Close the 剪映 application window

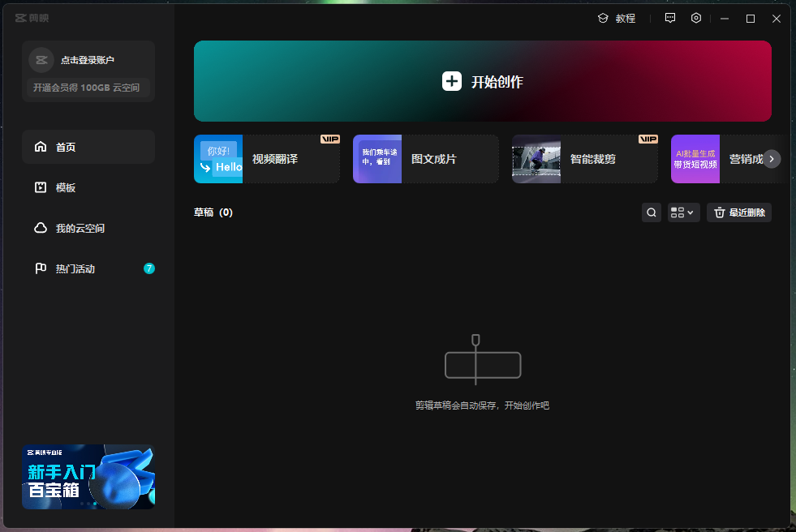point(777,19)
